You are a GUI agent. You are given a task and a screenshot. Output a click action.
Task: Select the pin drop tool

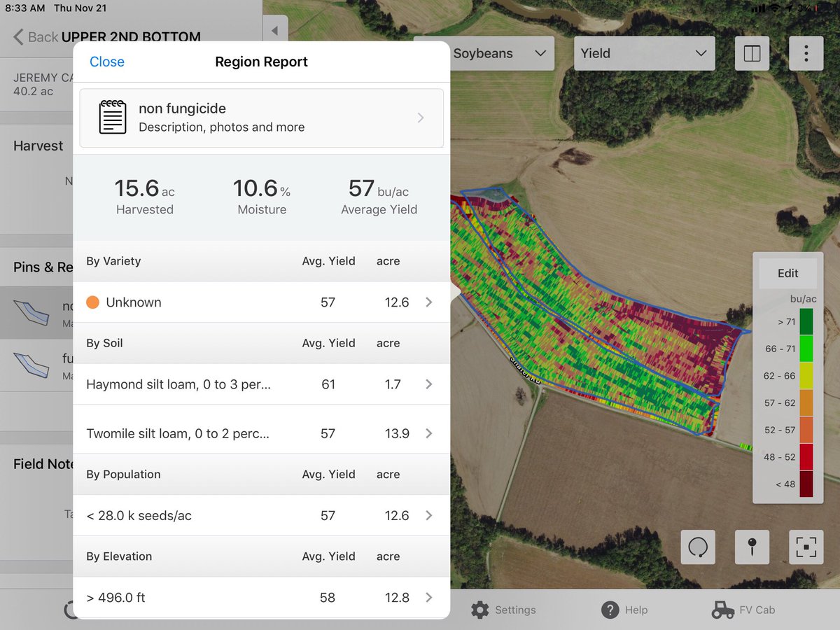click(752, 548)
